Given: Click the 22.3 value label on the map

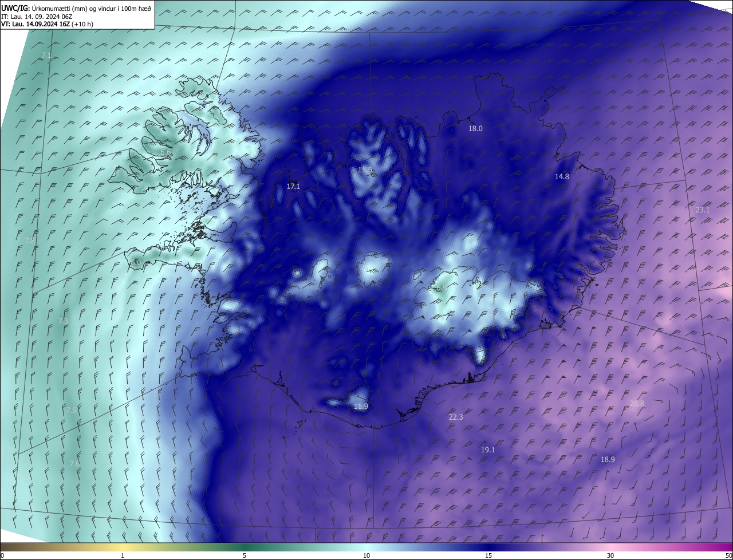Looking at the screenshot, I should pos(456,417).
